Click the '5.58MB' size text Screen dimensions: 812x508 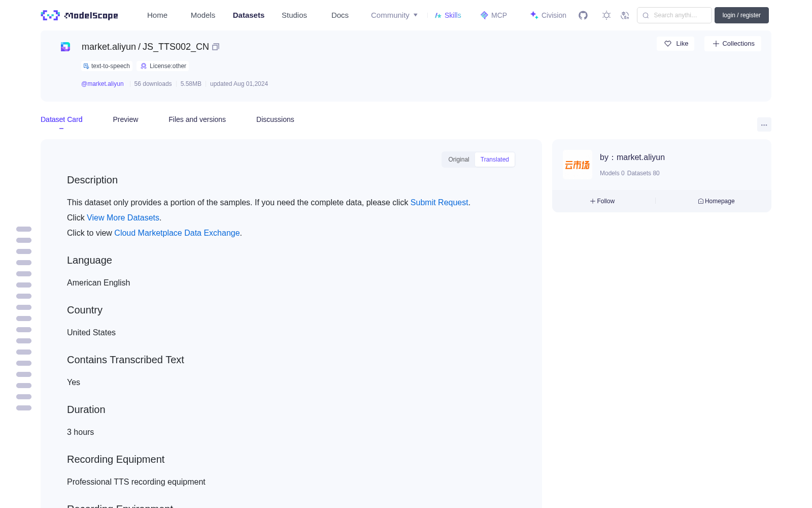click(x=191, y=84)
